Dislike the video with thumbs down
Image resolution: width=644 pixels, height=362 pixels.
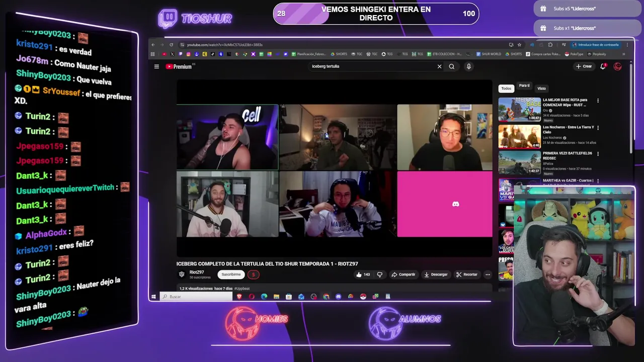click(380, 275)
